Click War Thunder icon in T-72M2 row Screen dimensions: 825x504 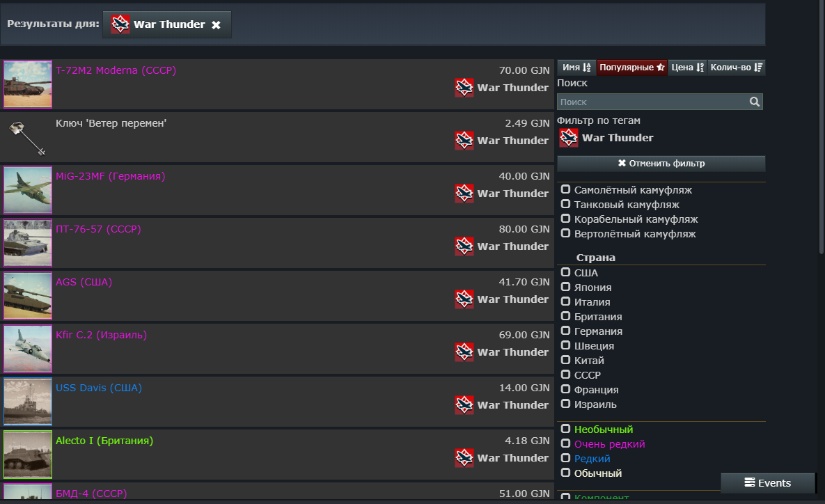pos(464,88)
